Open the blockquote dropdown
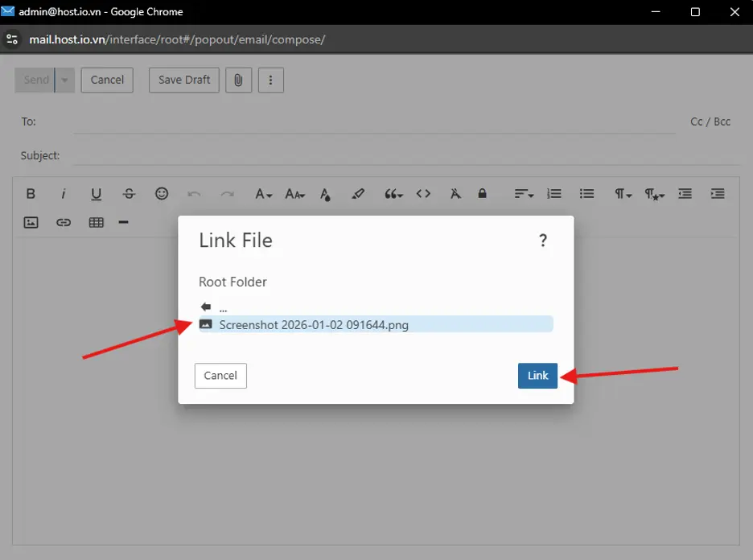 pyautogui.click(x=393, y=194)
